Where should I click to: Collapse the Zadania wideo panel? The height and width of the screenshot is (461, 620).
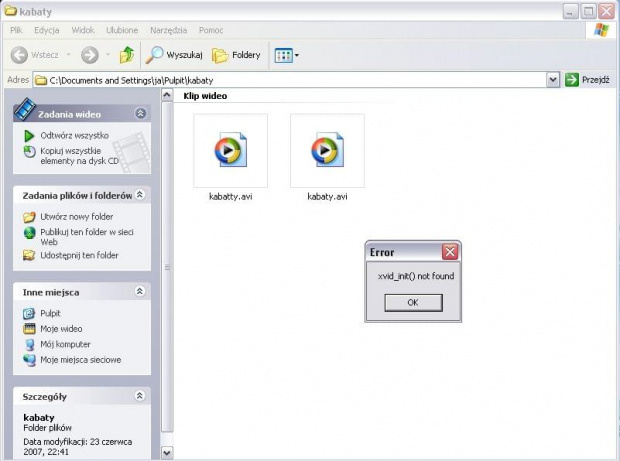point(140,114)
